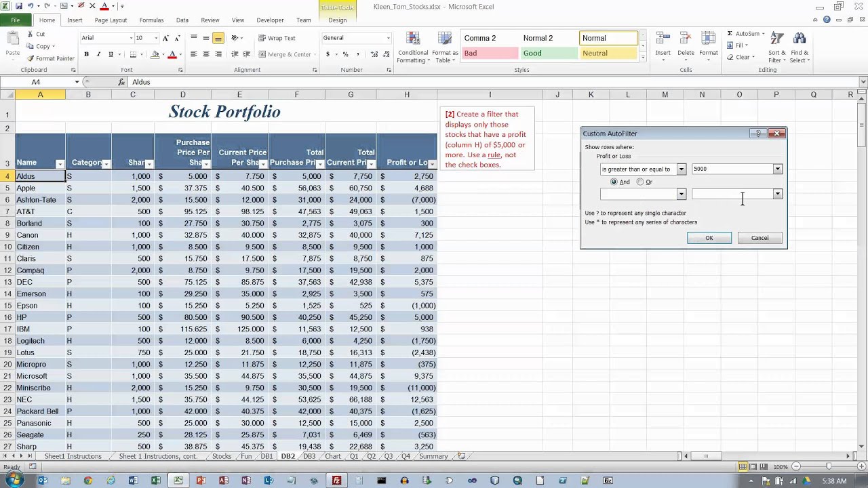Apply the Good cell style
The image size is (868, 488).
(x=548, y=53)
